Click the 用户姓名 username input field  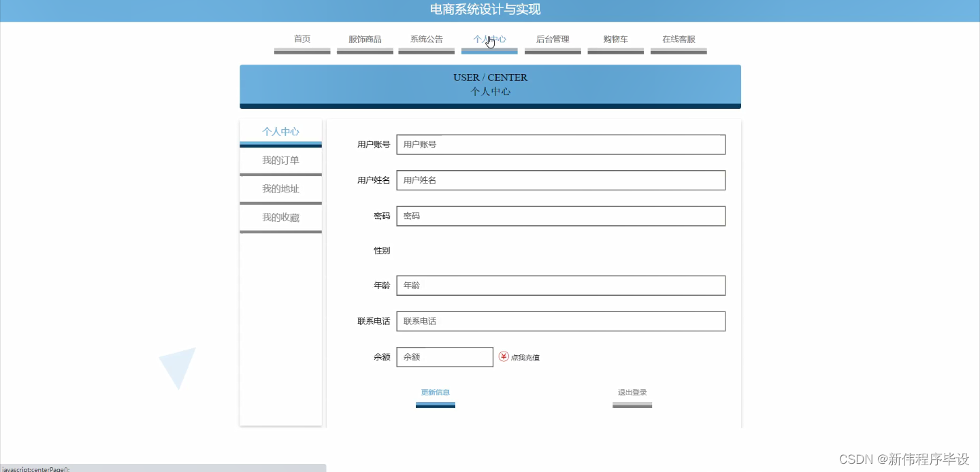[560, 180]
